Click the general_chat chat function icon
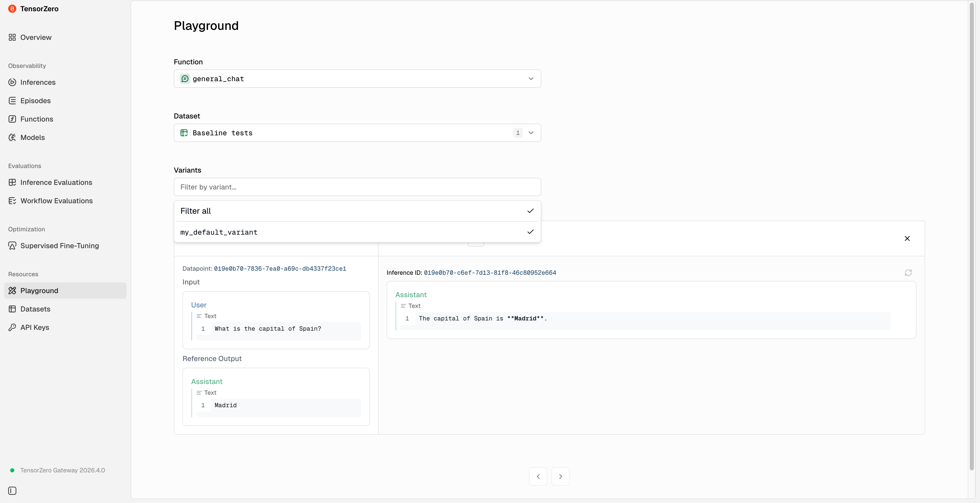This screenshot has height=503, width=980. click(185, 79)
